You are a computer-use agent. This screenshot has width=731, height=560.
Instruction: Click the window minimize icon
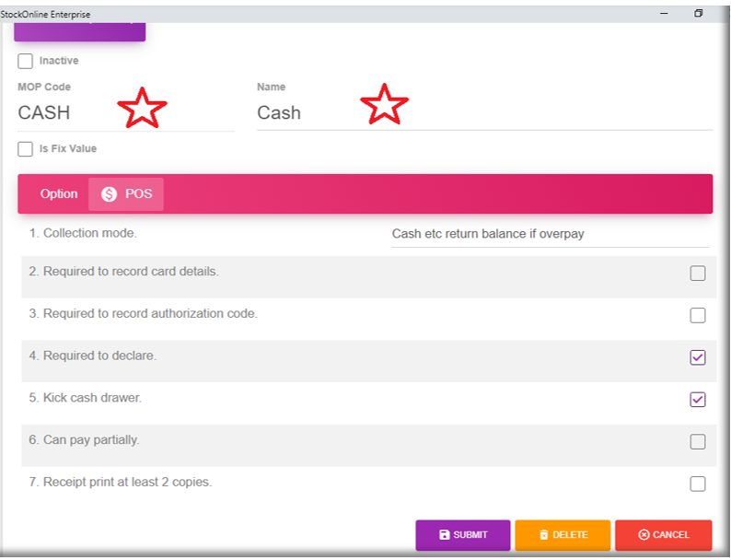[x=662, y=14]
